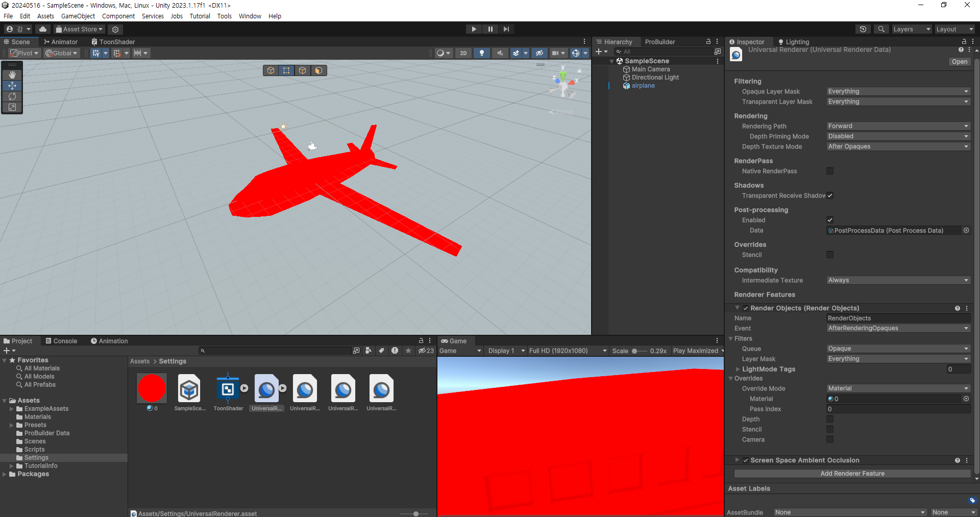
Task: Open the Event AfterRenderingOpaques dropdown
Action: (898, 328)
